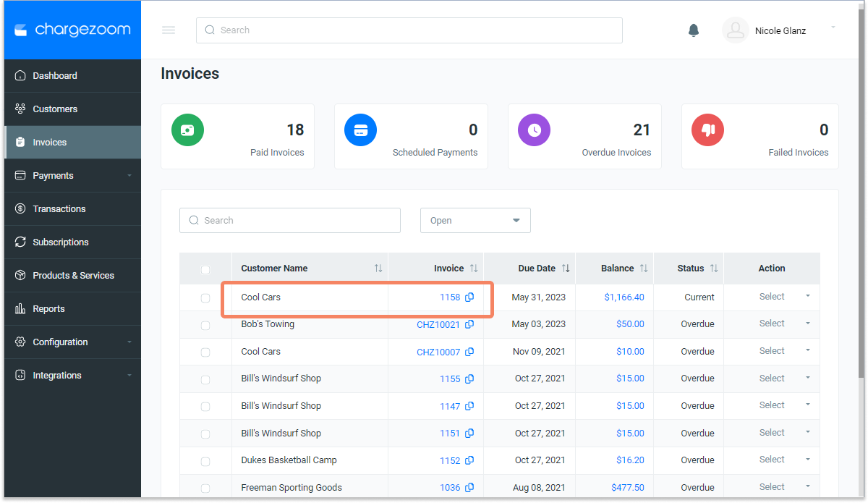This screenshot has height=503, width=868.
Task: Click the Freeman Sporting Goods customer name
Action: (x=292, y=488)
